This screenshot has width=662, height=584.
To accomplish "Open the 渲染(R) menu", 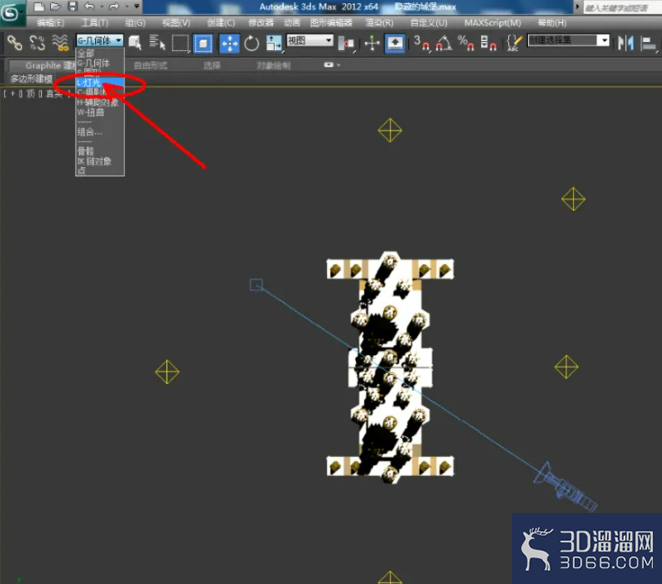I will [x=379, y=23].
